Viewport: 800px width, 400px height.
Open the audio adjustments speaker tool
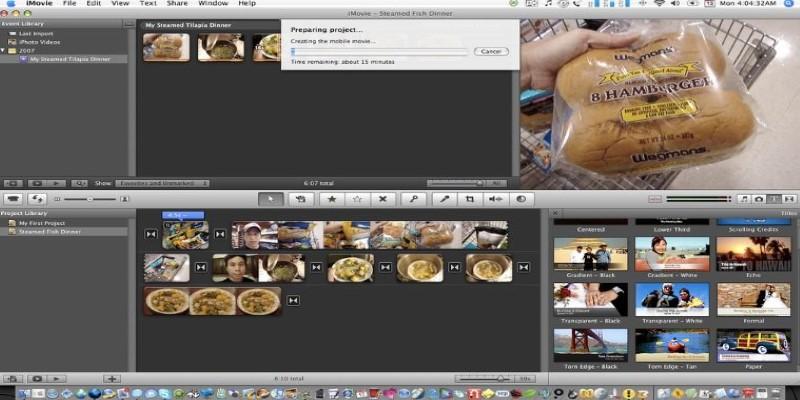[496, 199]
